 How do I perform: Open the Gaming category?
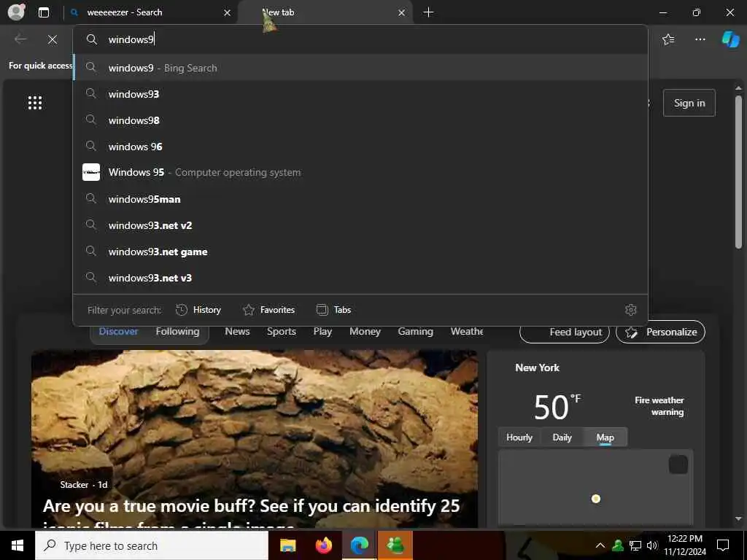415,332
